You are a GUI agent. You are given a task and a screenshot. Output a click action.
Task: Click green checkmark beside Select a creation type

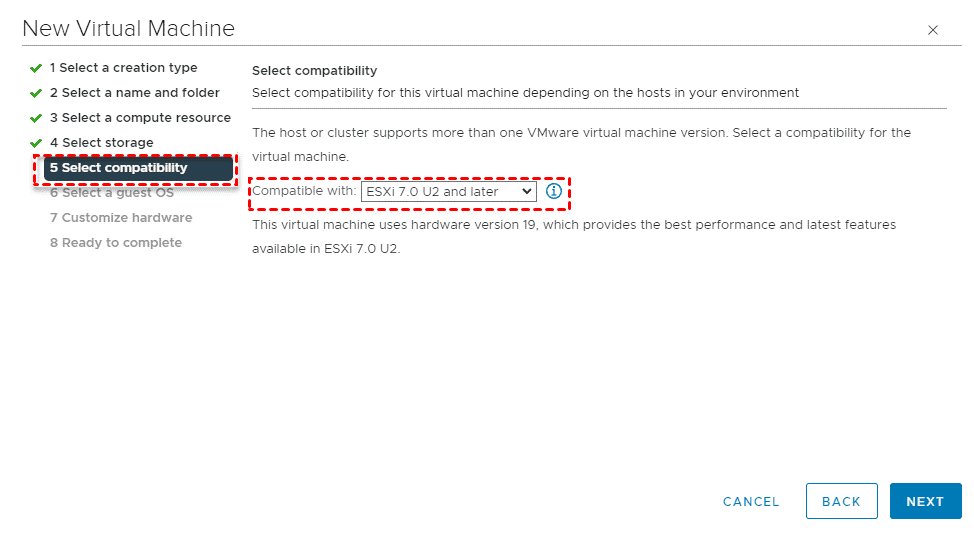(36, 68)
